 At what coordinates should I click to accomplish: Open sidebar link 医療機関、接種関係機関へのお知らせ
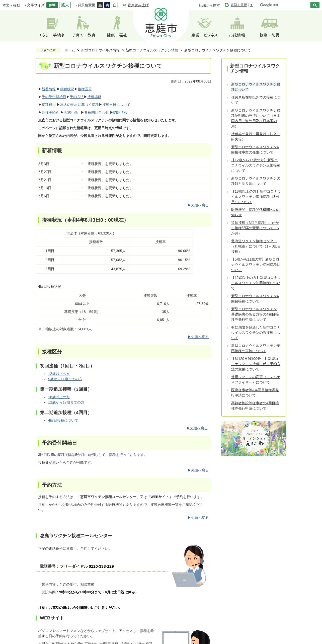tap(256, 212)
